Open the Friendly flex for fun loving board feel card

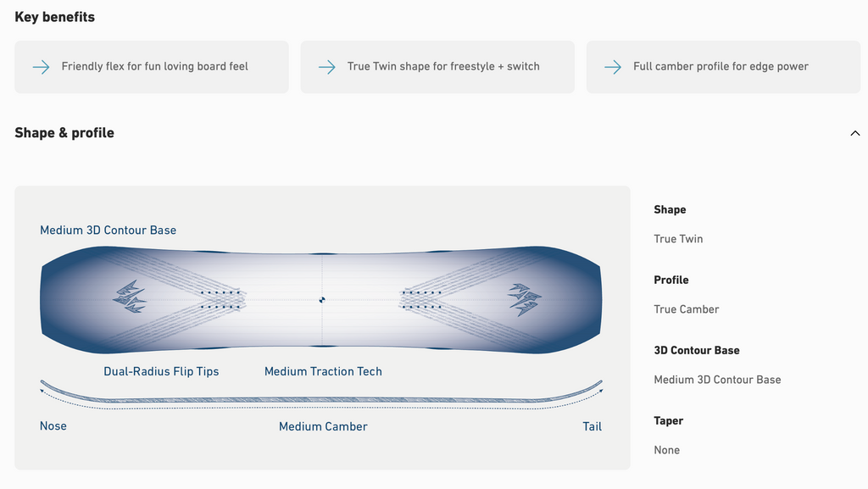pyautogui.click(x=154, y=67)
